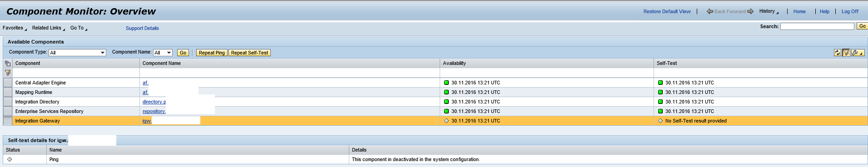Click the Availability column filter field
868x167 pixels.
point(547,73)
